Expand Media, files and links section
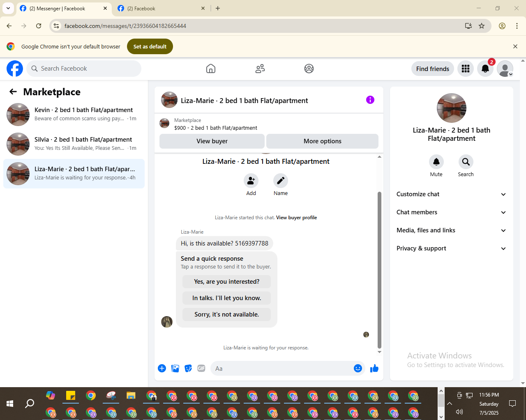 pyautogui.click(x=451, y=230)
